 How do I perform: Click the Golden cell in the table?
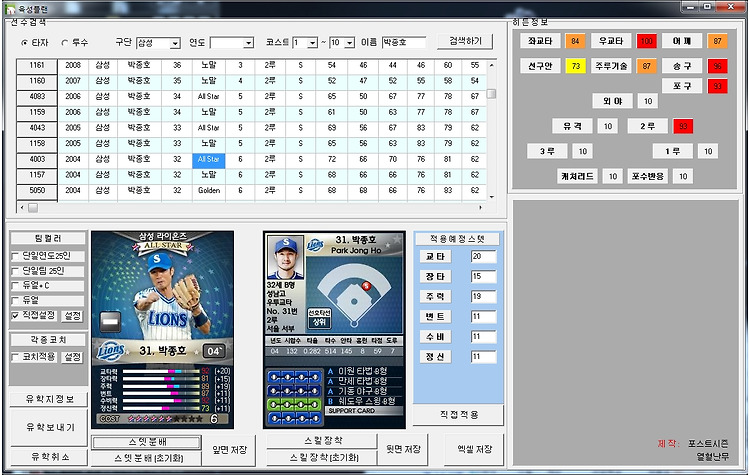point(209,190)
